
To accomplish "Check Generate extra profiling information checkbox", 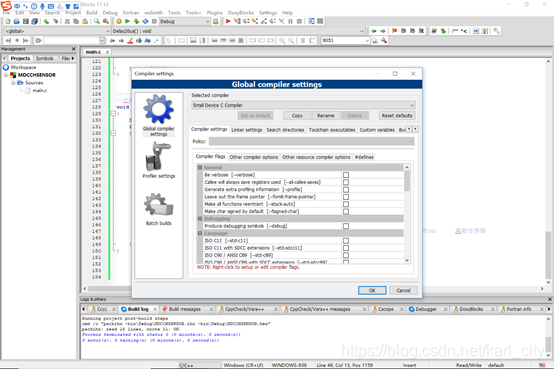I will coord(346,190).
